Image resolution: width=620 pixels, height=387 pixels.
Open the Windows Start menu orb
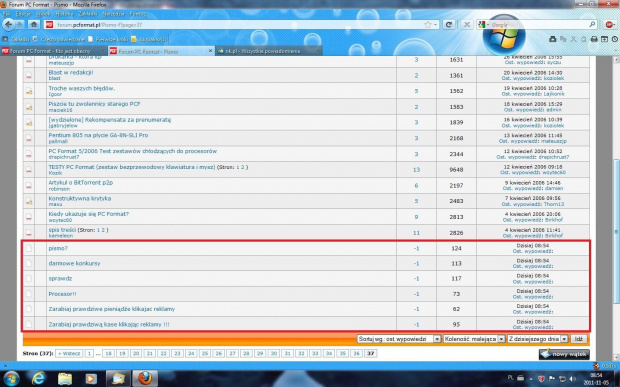tap(11, 378)
